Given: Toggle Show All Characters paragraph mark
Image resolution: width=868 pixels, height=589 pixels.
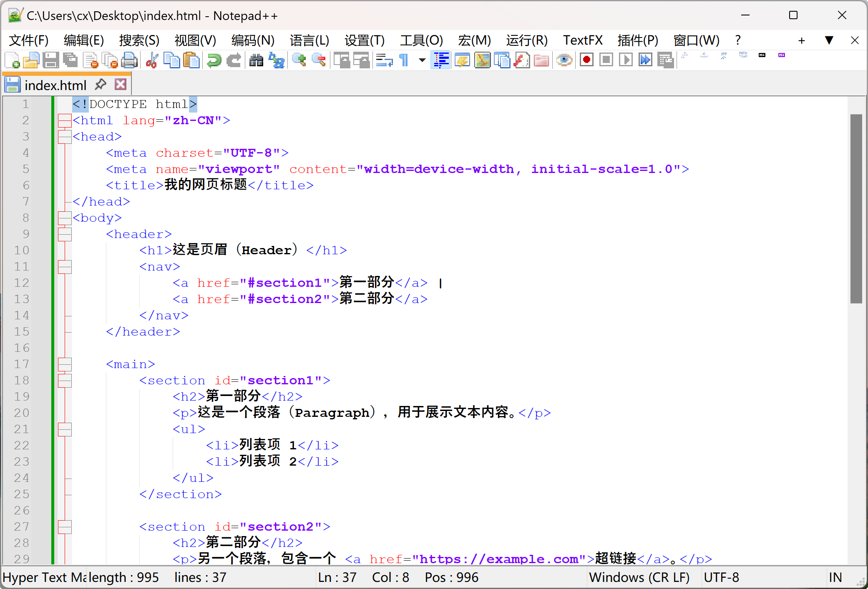Looking at the screenshot, I should click(403, 60).
